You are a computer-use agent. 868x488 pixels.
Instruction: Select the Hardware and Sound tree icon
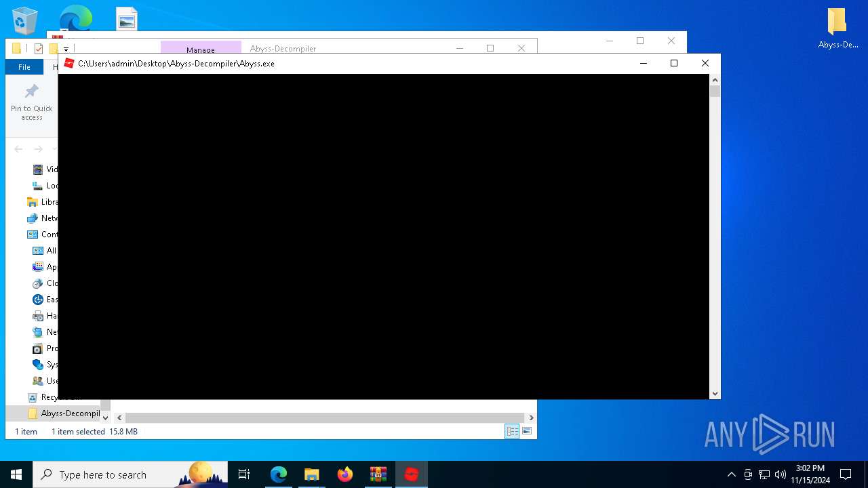[x=38, y=316]
